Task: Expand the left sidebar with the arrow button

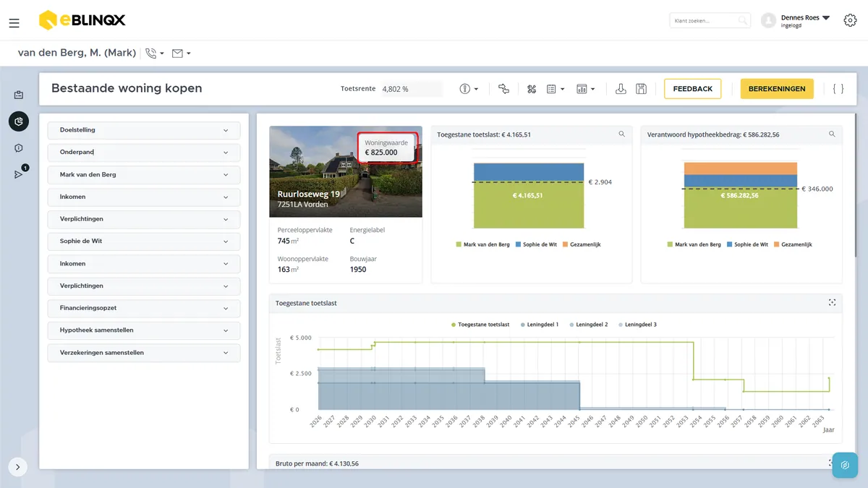Action: click(18, 467)
